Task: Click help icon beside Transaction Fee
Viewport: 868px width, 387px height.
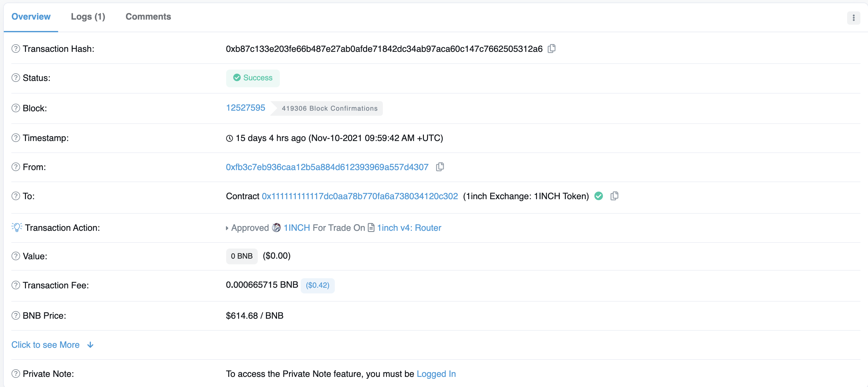Action: [x=16, y=285]
